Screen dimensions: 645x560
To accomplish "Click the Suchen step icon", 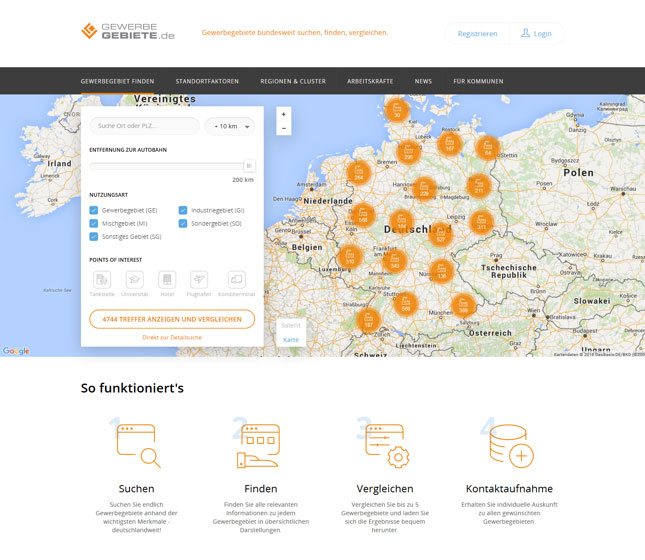I will [138, 446].
